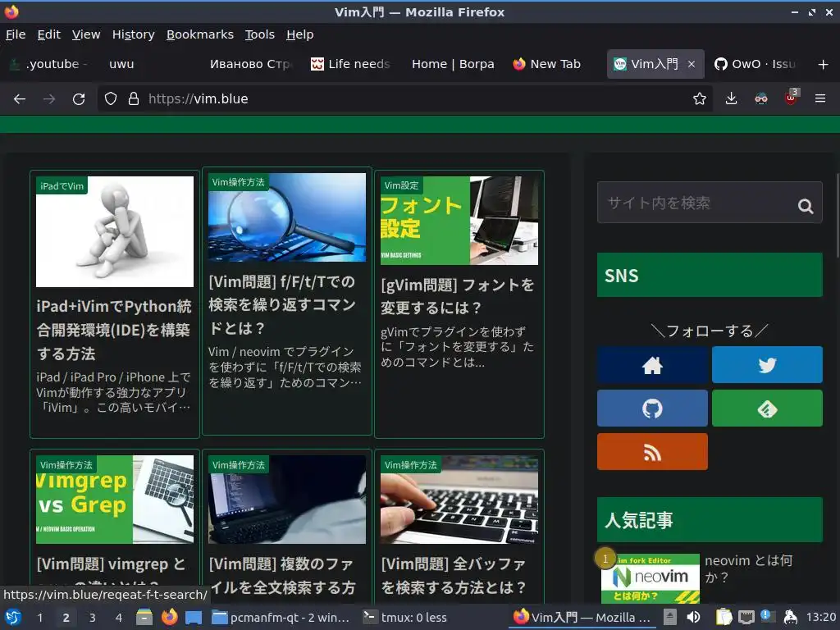The width and height of the screenshot is (840, 630).
Task: Open gVim フォントを変更するには article link
Action: coord(458,295)
